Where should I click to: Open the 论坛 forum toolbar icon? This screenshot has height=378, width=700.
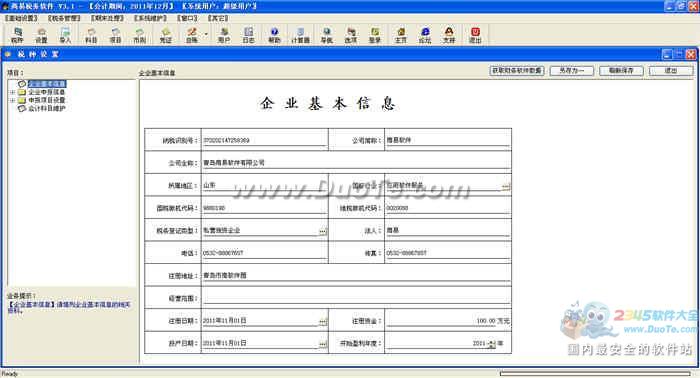[425, 35]
